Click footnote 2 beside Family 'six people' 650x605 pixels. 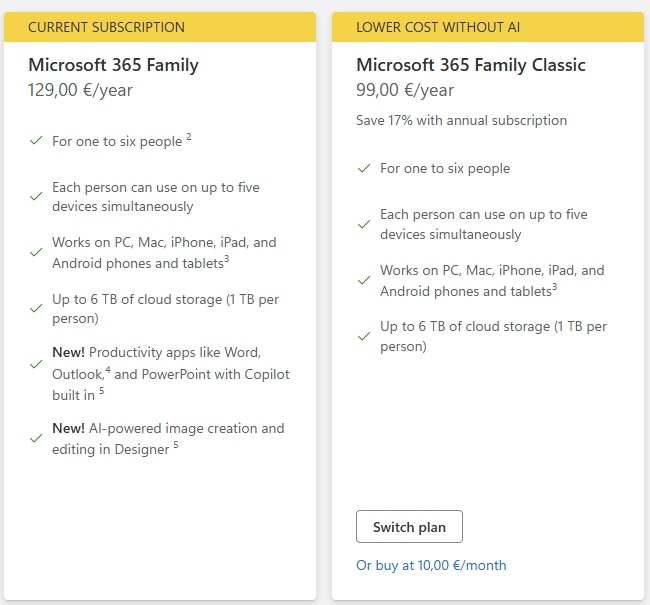pos(189,136)
